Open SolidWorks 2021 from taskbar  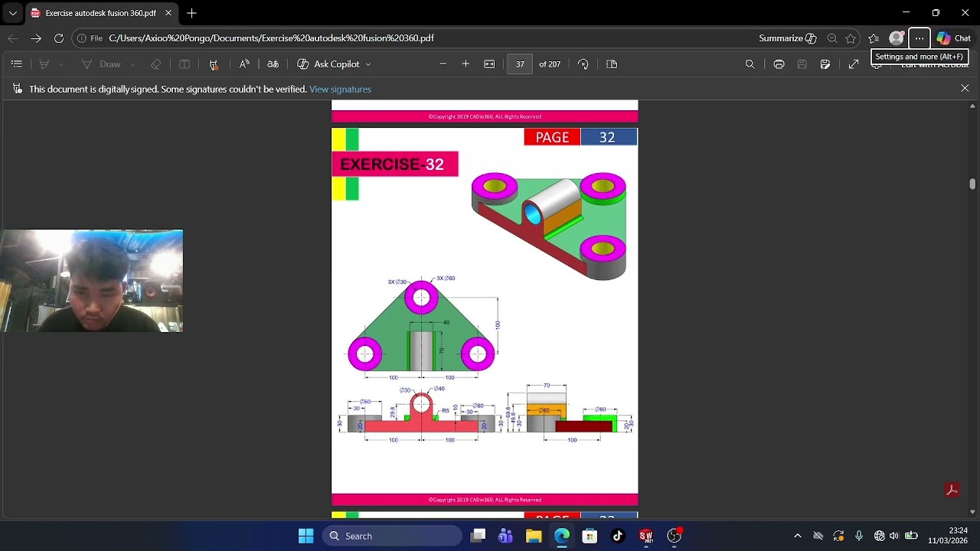tap(646, 536)
